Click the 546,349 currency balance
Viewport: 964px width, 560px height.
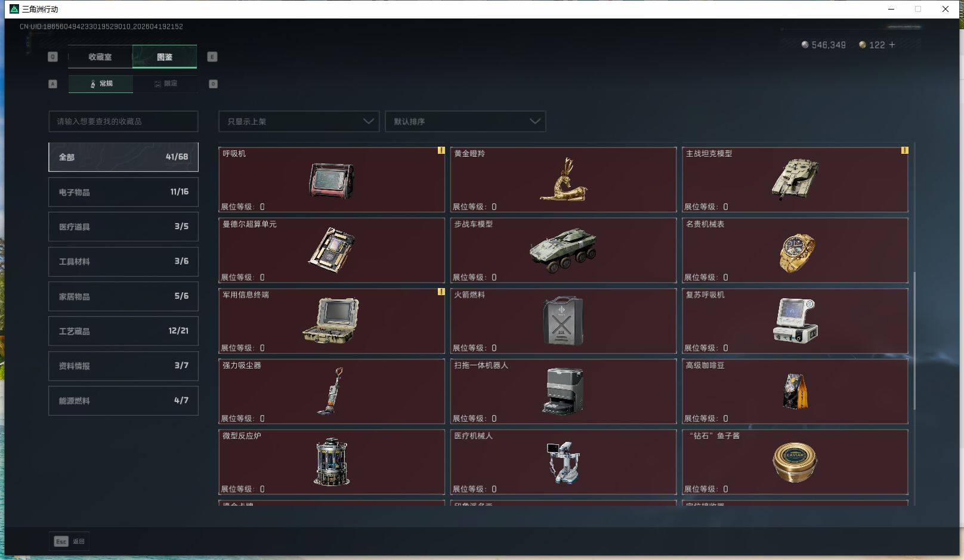pos(829,45)
